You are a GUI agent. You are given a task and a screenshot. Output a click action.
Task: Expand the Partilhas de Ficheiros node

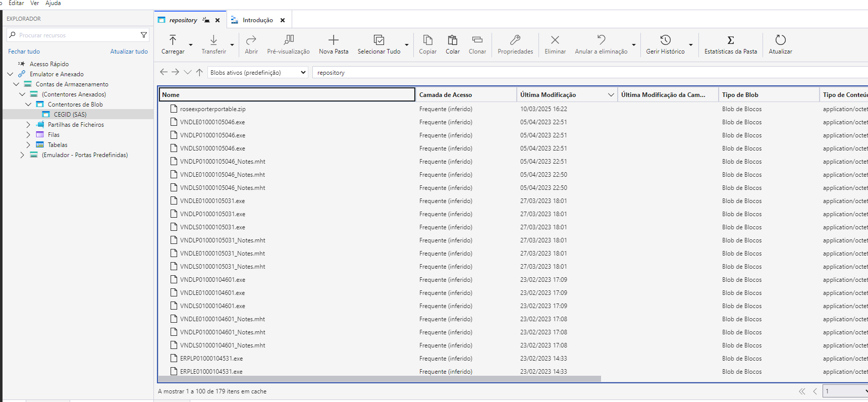pos(28,125)
